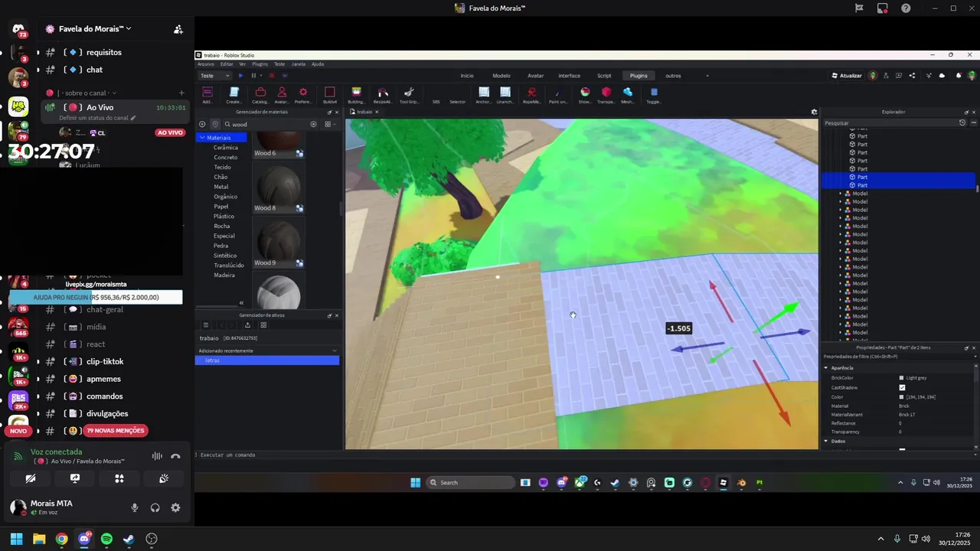This screenshot has height=551, width=980.
Task: Open the chat-geral Discord channel
Action: point(105,309)
